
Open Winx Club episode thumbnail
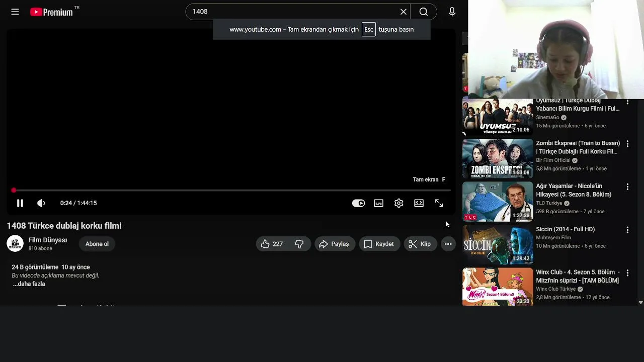pyautogui.click(x=498, y=287)
